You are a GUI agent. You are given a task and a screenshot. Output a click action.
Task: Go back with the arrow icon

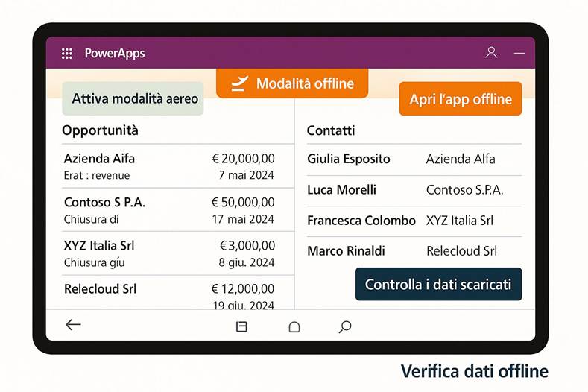73,324
